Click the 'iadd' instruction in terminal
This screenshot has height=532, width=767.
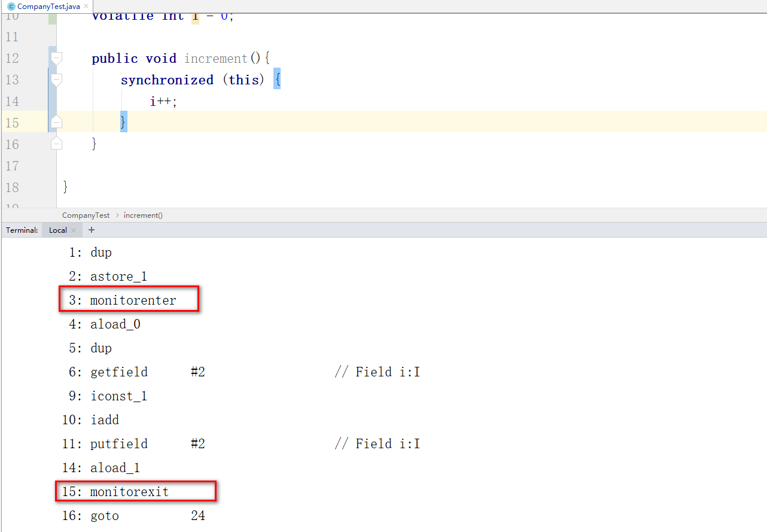105,420
